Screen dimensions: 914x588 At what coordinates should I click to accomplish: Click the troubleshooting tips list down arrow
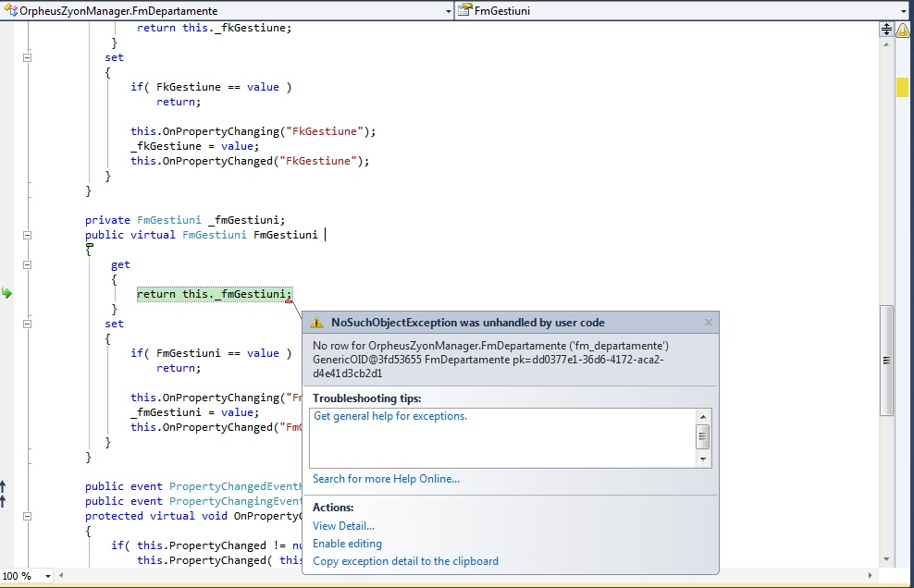click(x=703, y=459)
